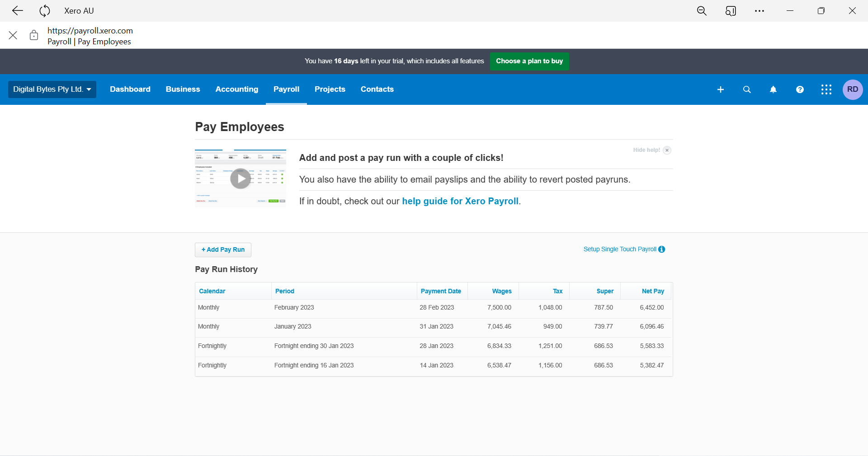868x456 pixels.
Task: Click the wages amount 7,500.00
Action: coord(499,307)
